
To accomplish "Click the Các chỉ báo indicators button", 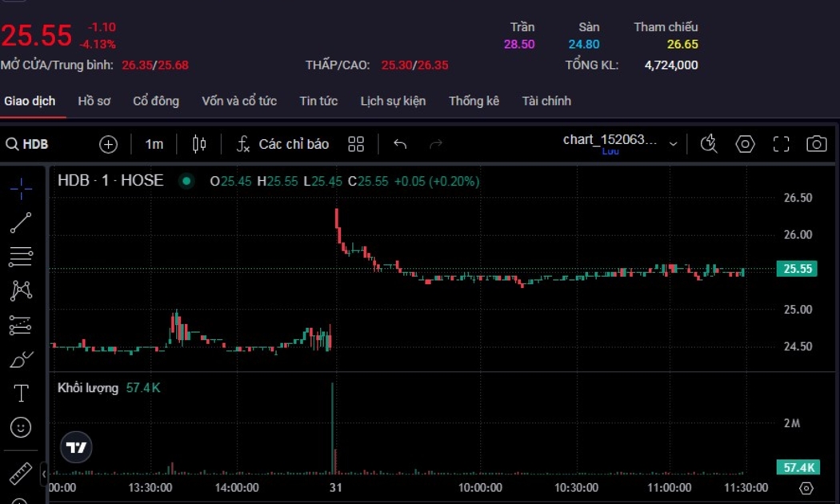I will point(282,144).
